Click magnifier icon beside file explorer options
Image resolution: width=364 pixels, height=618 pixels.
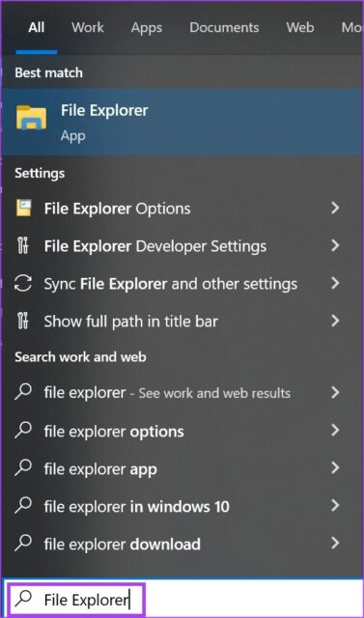coord(23,431)
